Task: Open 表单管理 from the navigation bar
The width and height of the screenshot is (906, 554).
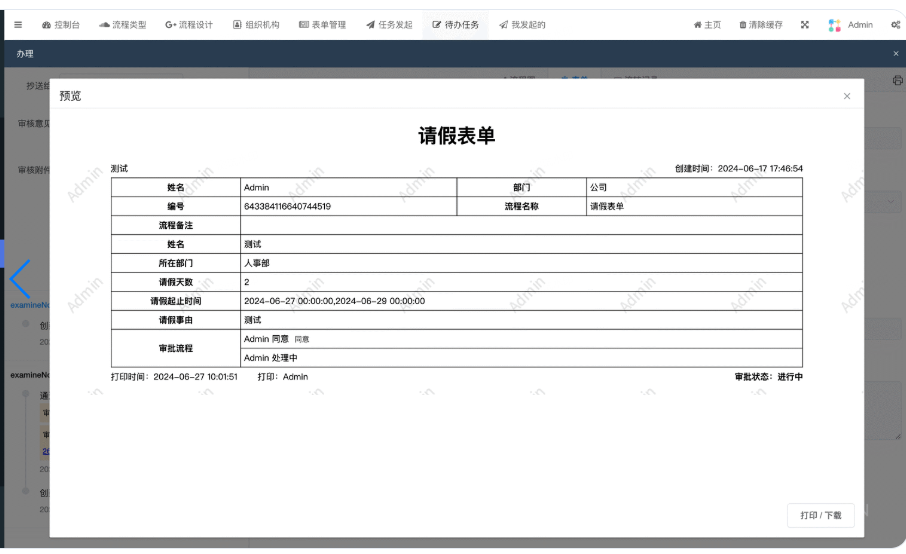Action: click(322, 25)
